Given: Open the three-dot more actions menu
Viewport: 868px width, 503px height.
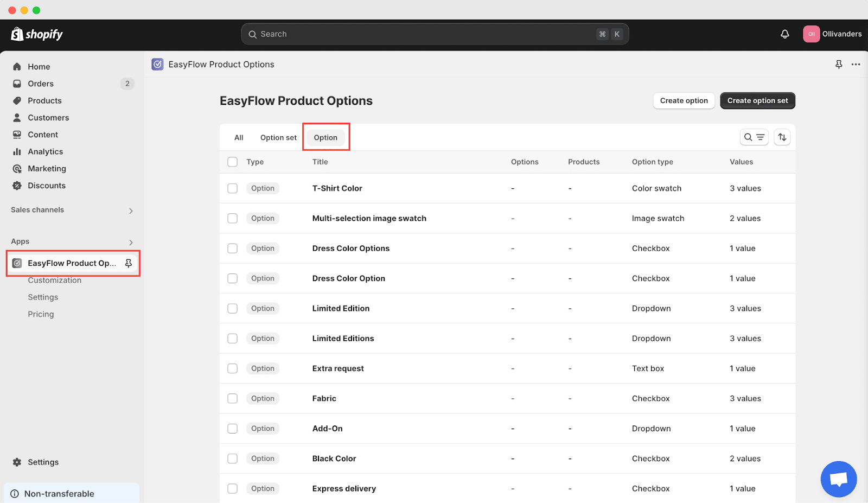Looking at the screenshot, I should [856, 65].
